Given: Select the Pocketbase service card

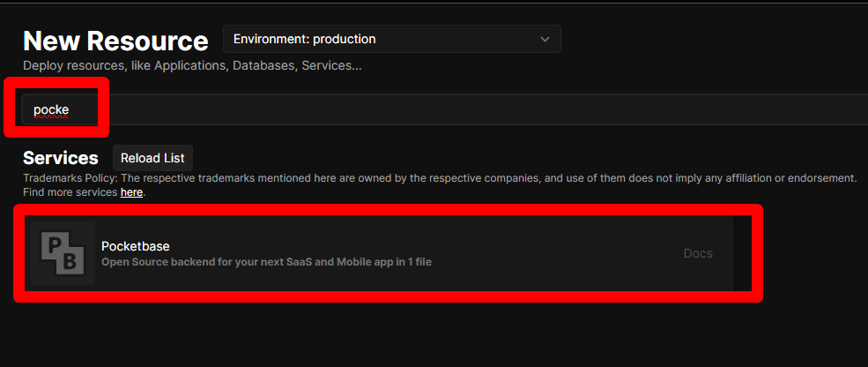Looking at the screenshot, I should (x=379, y=253).
